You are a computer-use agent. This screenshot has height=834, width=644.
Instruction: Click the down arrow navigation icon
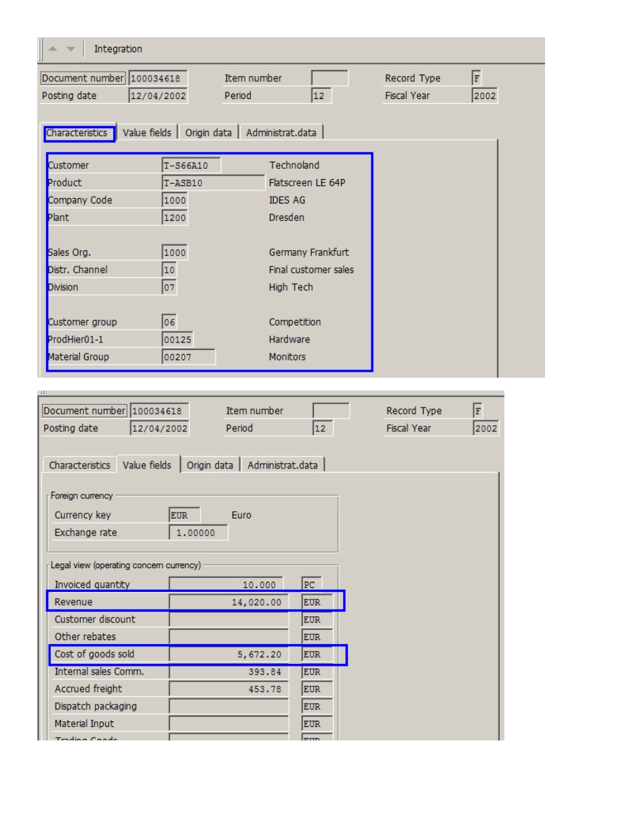point(72,49)
